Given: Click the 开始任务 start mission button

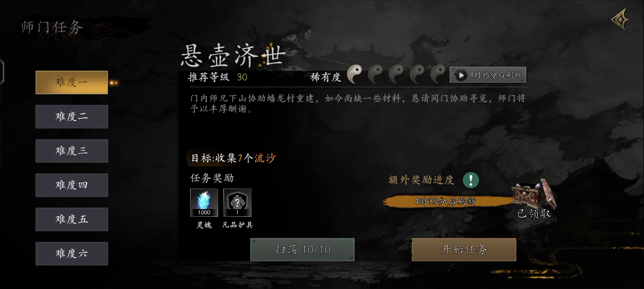Looking at the screenshot, I should click(x=464, y=249).
